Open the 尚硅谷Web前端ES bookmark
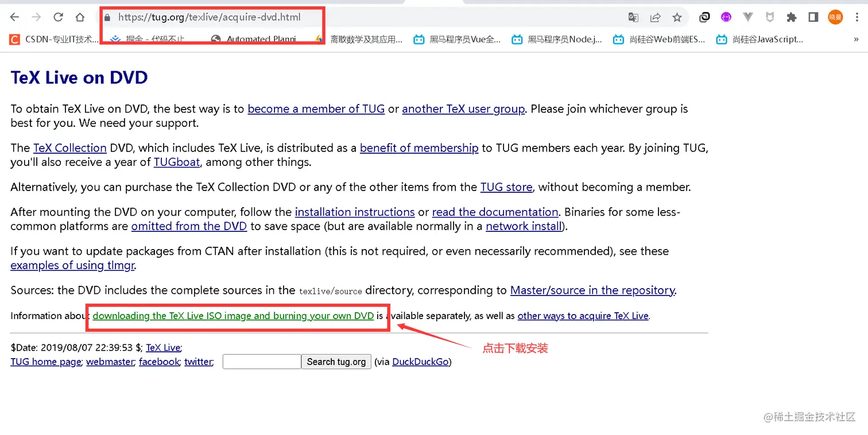The height and width of the screenshot is (435, 868). (x=659, y=40)
